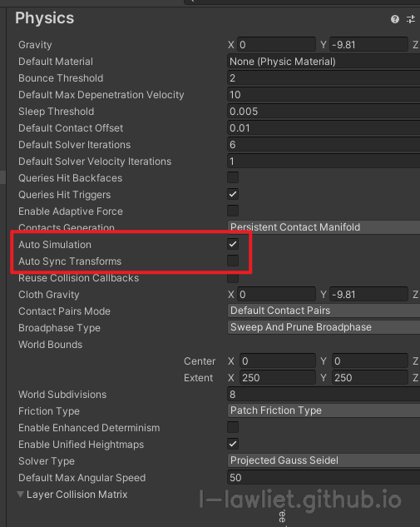Uncheck Enable Unified Heightmaps
Screen dimensions: 420x527
(x=233, y=444)
